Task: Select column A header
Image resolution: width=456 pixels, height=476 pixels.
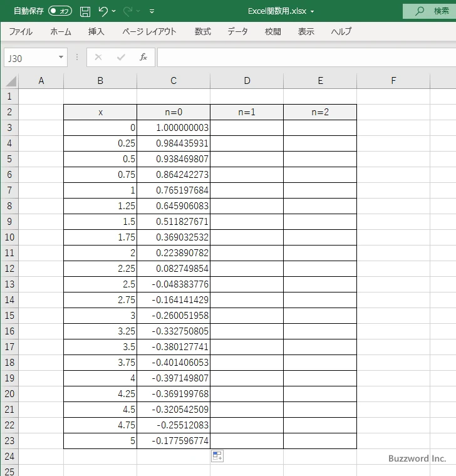Action: click(x=41, y=81)
